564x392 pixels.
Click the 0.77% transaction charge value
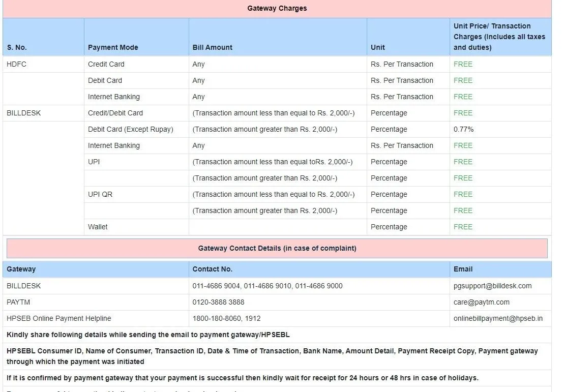463,129
